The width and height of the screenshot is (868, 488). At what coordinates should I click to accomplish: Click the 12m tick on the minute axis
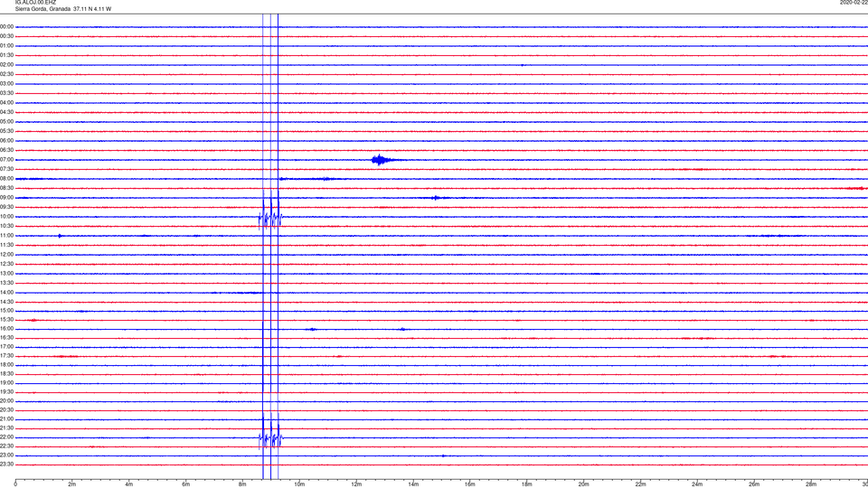tap(356, 484)
